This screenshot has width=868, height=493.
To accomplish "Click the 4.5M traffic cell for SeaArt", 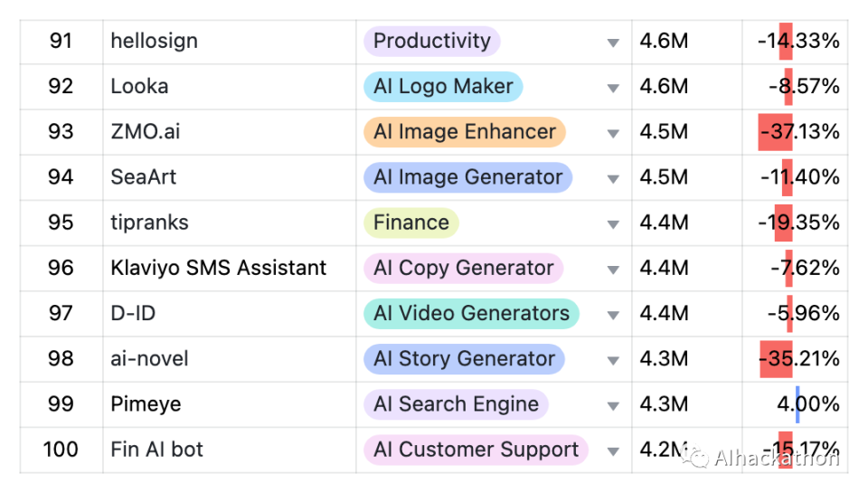I will pos(664,177).
